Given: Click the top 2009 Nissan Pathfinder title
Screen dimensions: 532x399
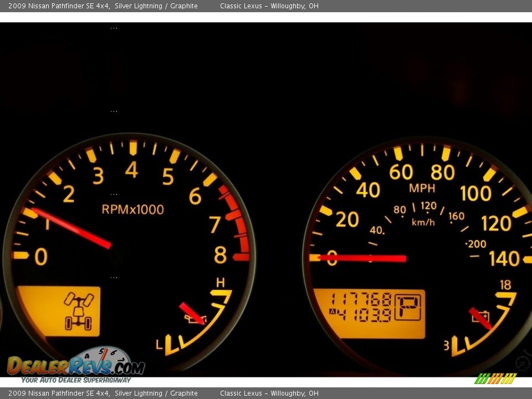Looking at the screenshot, I should pos(103,6).
